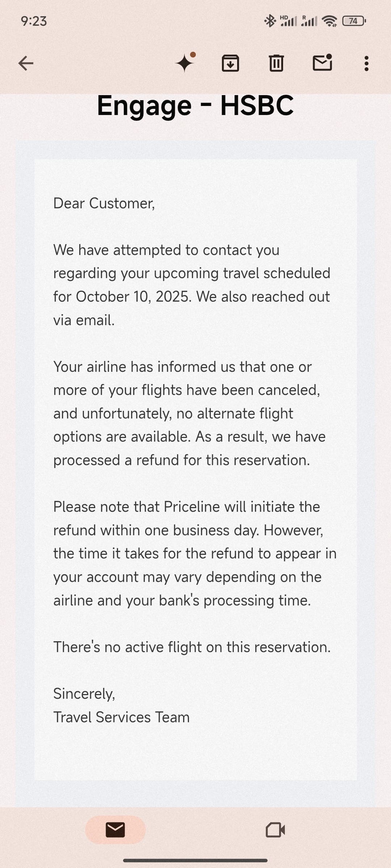Open the three-dot more options menu
The image size is (391, 868).
[x=366, y=63]
